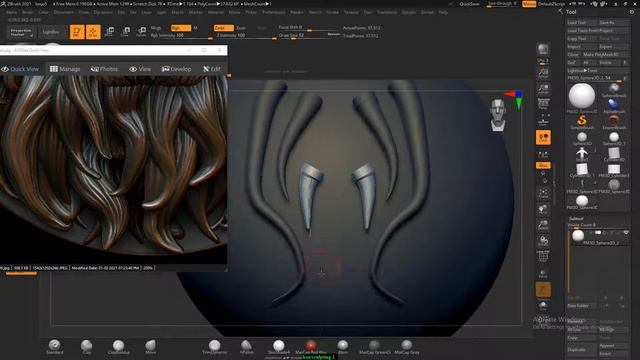Viewport: 640px width, 360px height.
Task: Select the Standard brush
Action: pyautogui.click(x=54, y=347)
